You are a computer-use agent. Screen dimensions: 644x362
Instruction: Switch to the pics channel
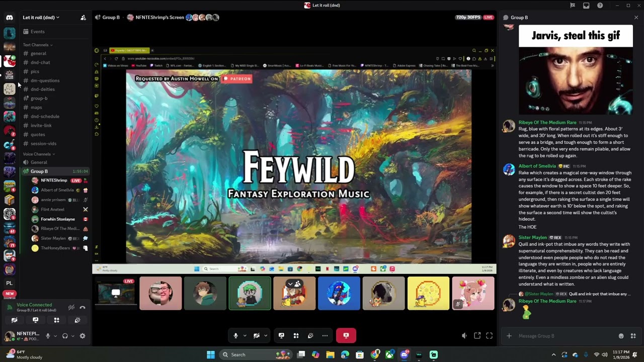click(55, 71)
